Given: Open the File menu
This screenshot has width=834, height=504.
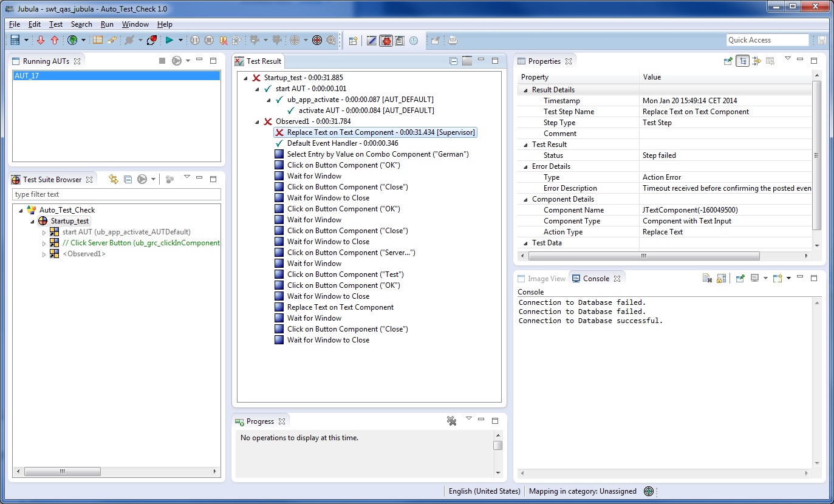Looking at the screenshot, I should 15,24.
